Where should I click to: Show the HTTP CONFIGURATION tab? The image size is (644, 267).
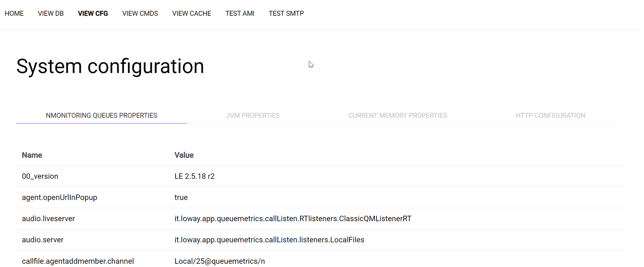point(550,115)
